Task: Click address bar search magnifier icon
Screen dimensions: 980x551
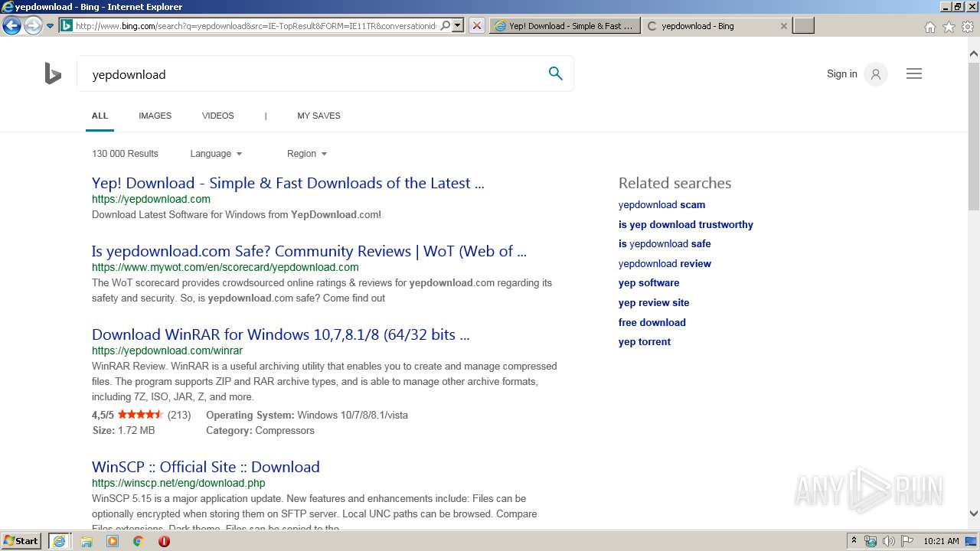Action: [445, 26]
